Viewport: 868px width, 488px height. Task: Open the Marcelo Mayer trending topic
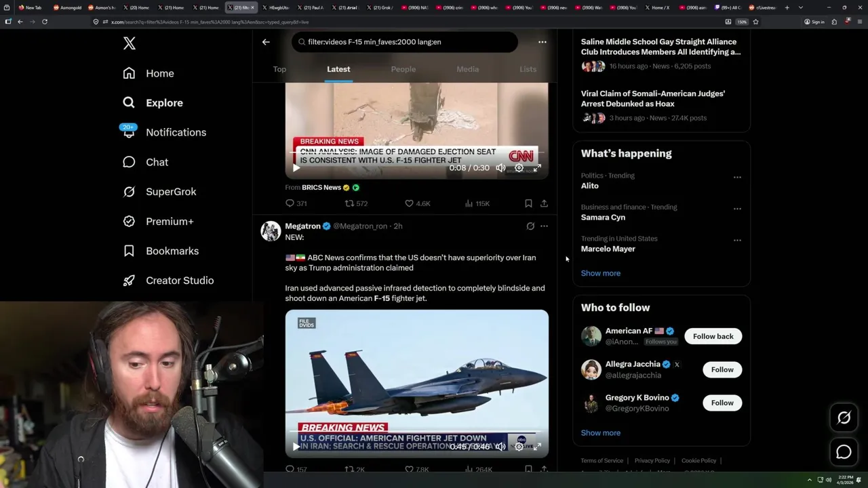608,249
